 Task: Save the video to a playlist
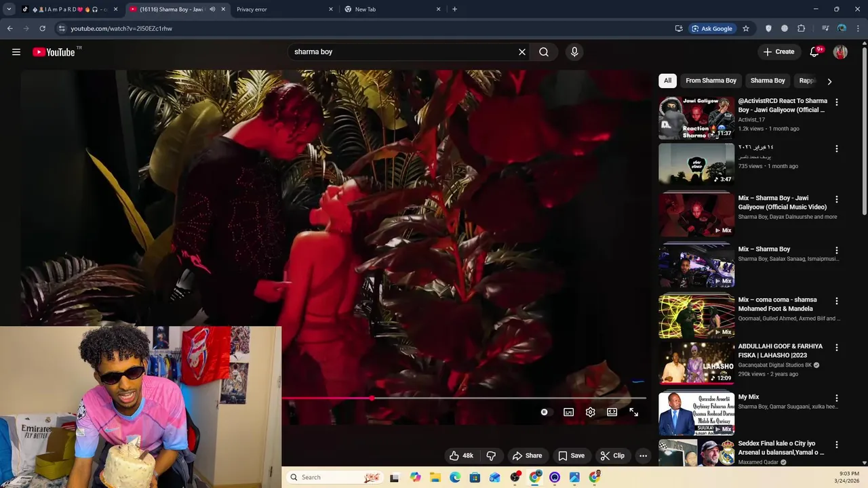(571, 455)
